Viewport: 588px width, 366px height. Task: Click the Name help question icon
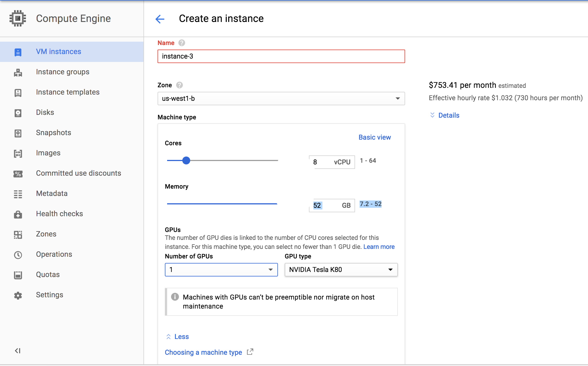(182, 43)
